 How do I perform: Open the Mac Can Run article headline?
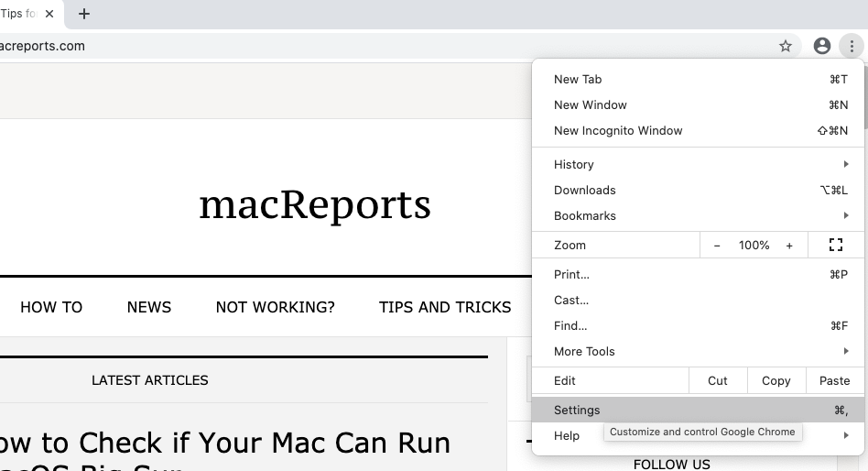pyautogui.click(x=224, y=450)
